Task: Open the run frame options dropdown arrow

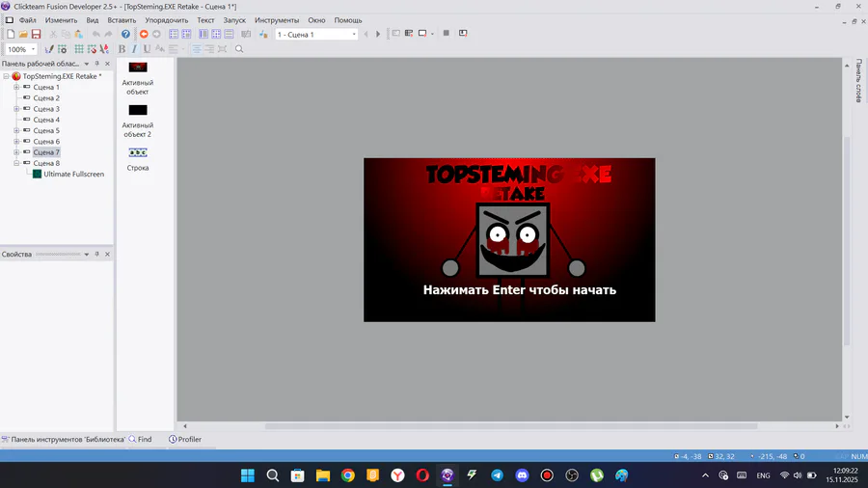Action: coord(432,34)
